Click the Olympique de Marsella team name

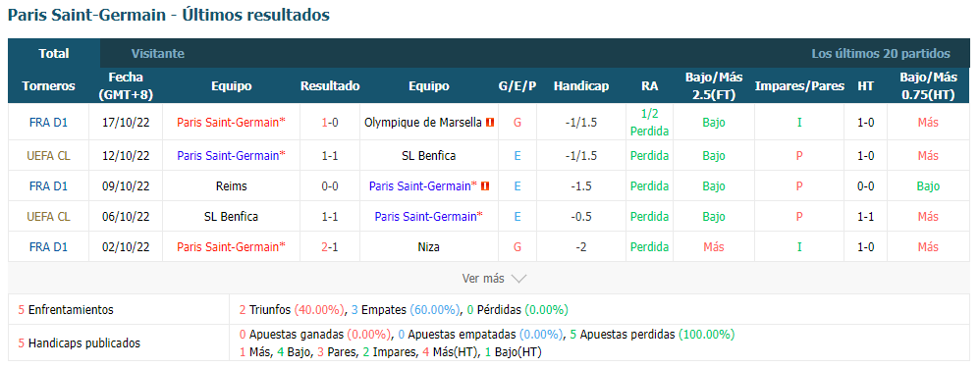423,123
